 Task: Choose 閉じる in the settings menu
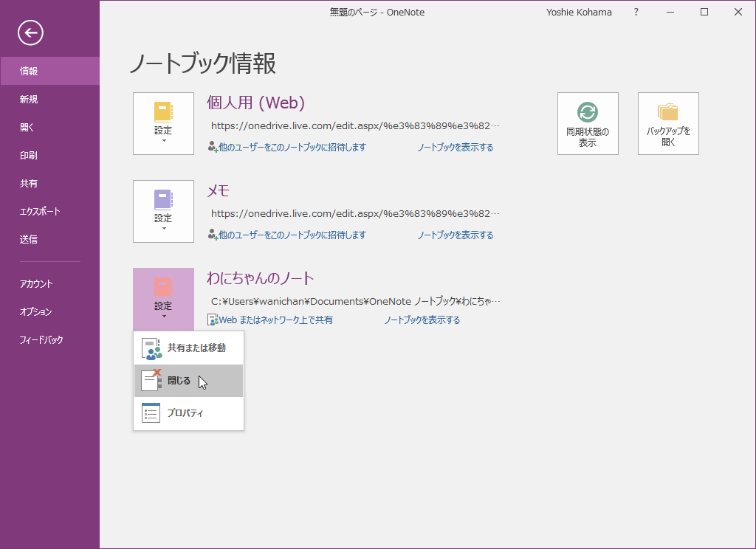[x=188, y=381]
